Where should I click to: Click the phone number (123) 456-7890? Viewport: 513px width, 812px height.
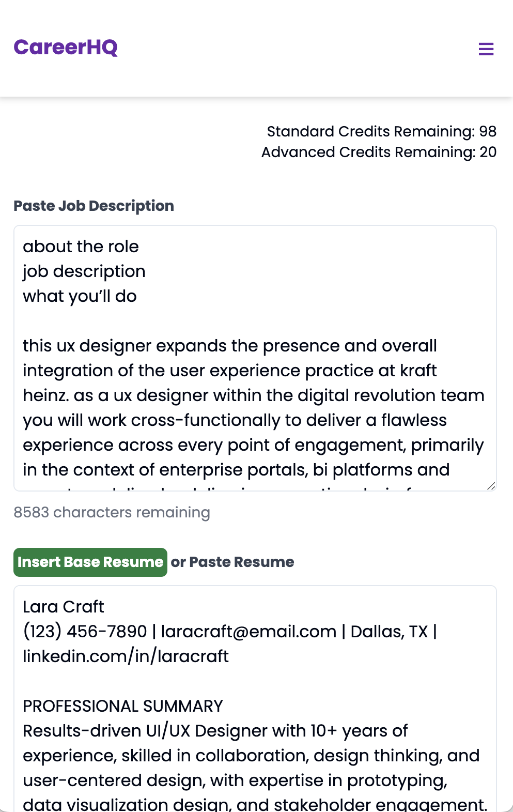click(x=85, y=632)
